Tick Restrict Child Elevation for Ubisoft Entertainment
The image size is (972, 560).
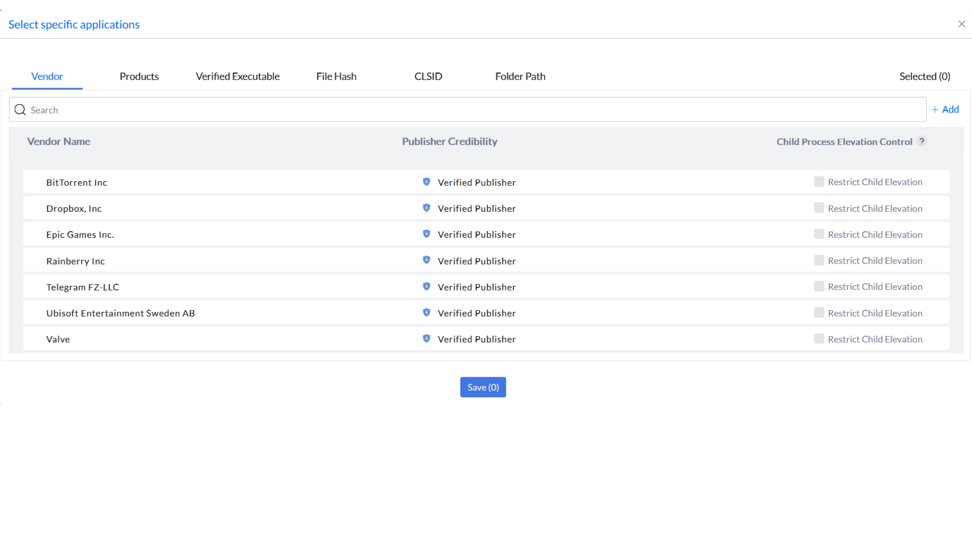[x=819, y=313]
